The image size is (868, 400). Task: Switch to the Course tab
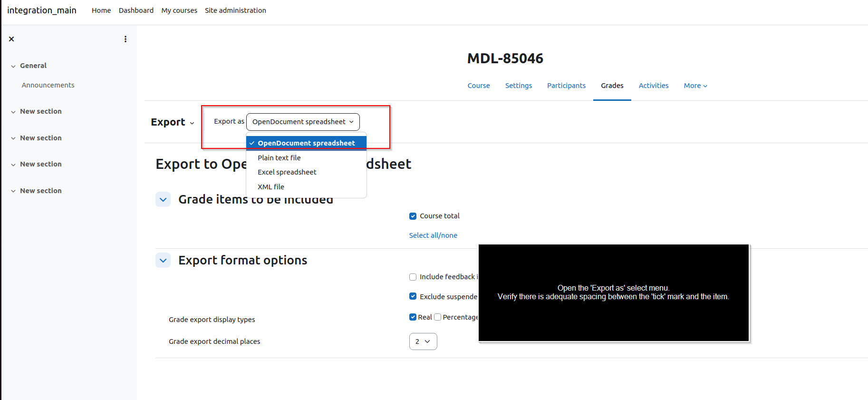tap(479, 86)
